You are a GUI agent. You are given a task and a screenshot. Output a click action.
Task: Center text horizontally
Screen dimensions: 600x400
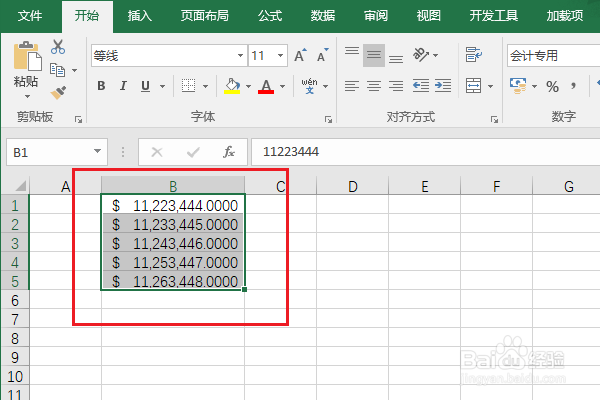pos(374,86)
